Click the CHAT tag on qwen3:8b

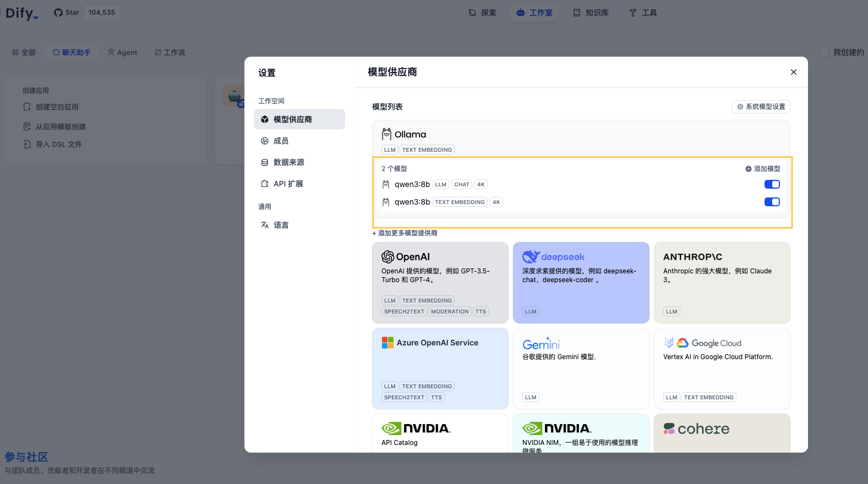[x=462, y=184]
